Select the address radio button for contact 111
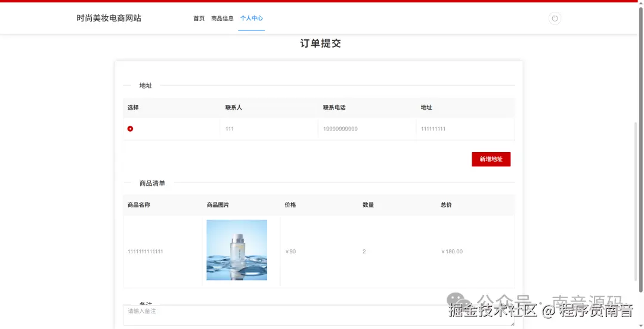The image size is (644, 329). coord(130,129)
